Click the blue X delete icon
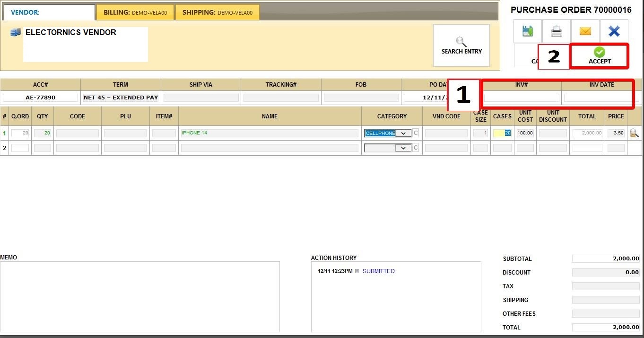The width and height of the screenshot is (644, 338). pyautogui.click(x=614, y=31)
